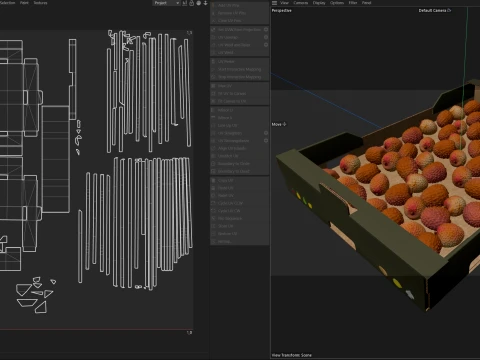Click the Copy UV command
Viewport: 480px width, 360px height.
click(240, 180)
